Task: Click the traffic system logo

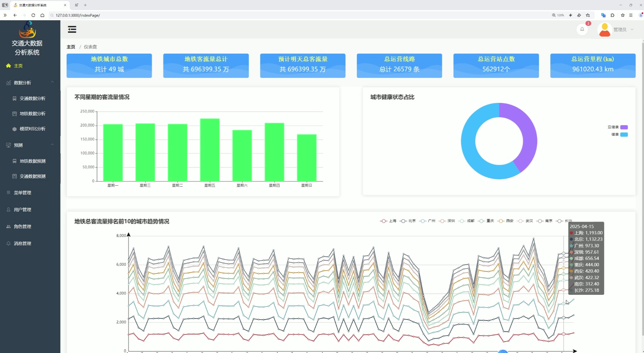Action: pos(27,30)
